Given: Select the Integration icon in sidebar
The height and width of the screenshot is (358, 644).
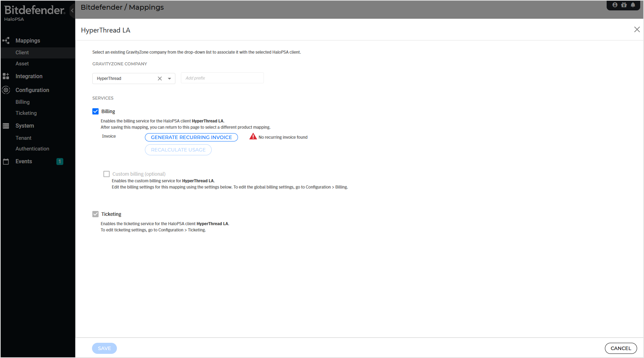Looking at the screenshot, I should pyautogui.click(x=6, y=76).
